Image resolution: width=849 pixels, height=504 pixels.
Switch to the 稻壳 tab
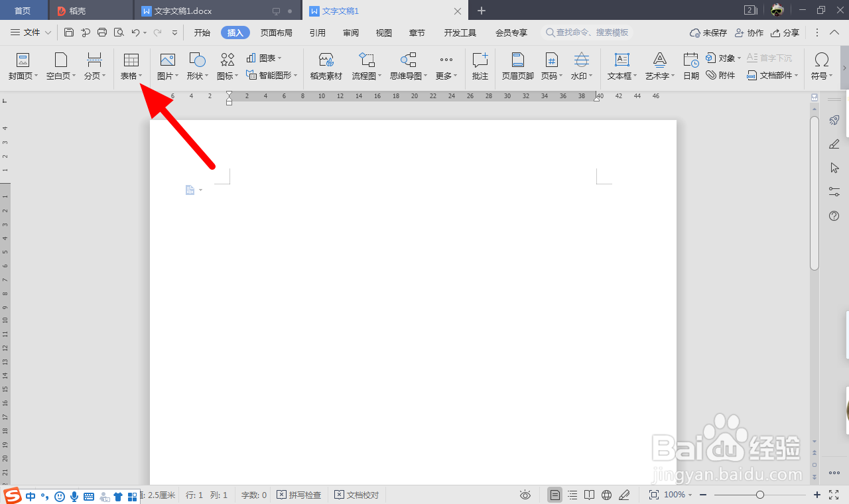91,11
